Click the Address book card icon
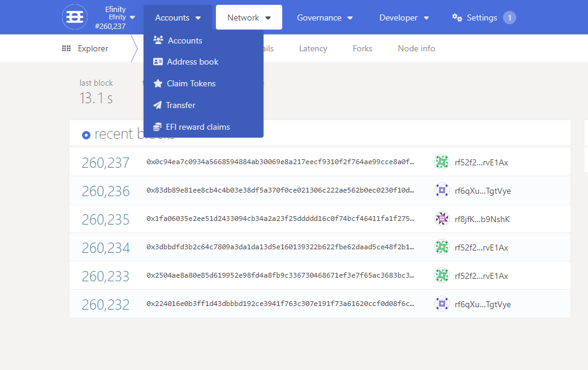Image resolution: width=588 pixels, height=370 pixels. (x=158, y=62)
